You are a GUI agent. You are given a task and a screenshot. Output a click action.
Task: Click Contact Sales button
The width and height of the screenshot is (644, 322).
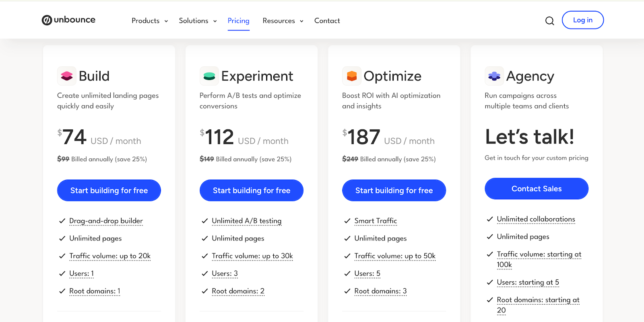click(x=537, y=189)
